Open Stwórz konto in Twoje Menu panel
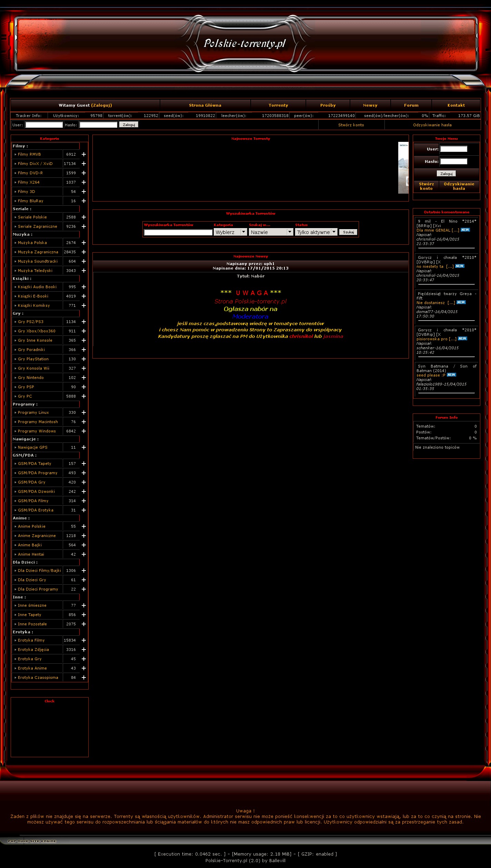This screenshot has height=868, width=491. (x=426, y=186)
